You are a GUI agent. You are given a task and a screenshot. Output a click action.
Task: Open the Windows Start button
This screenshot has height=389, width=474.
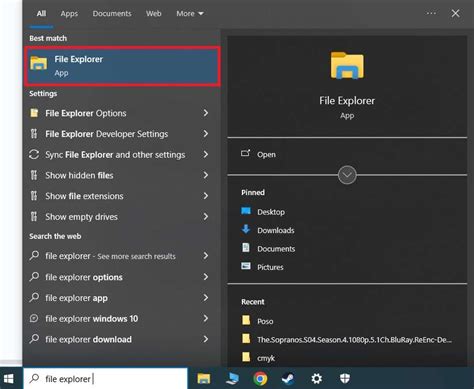[8, 379]
